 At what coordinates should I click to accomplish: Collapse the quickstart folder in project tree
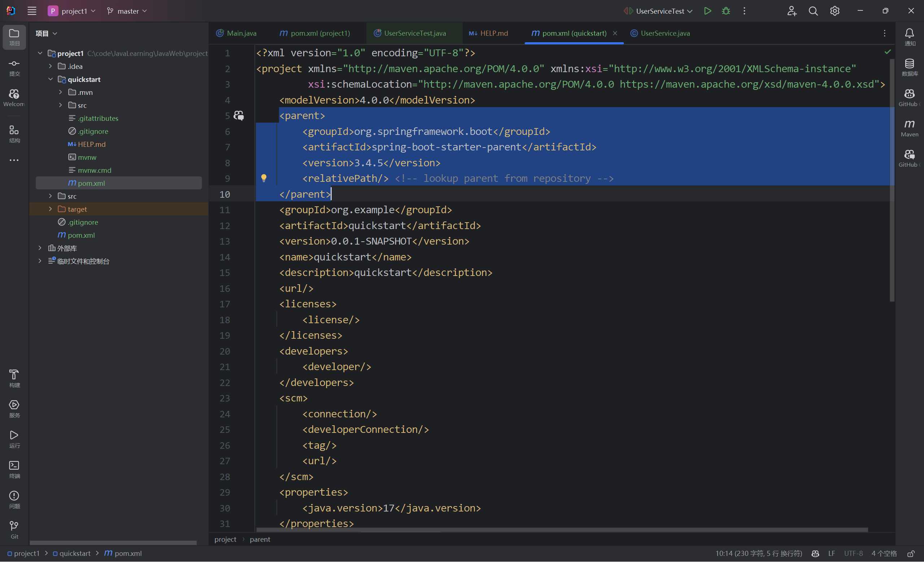(x=50, y=79)
